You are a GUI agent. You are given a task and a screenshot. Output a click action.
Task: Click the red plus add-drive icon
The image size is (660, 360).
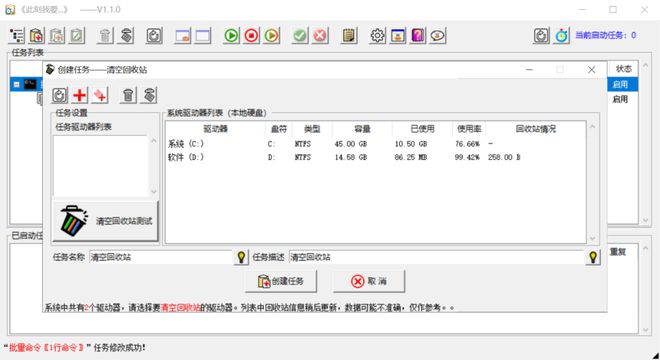(x=80, y=96)
